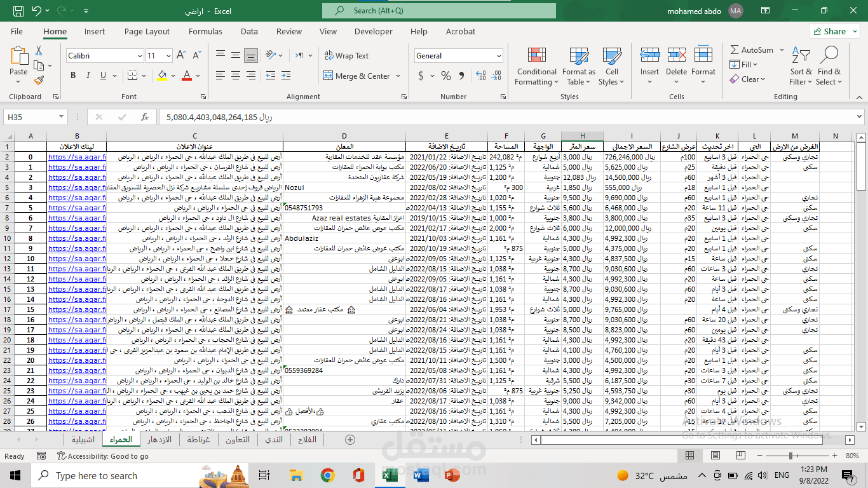
Task: Click the zoom slider in status bar
Action: [798, 456]
